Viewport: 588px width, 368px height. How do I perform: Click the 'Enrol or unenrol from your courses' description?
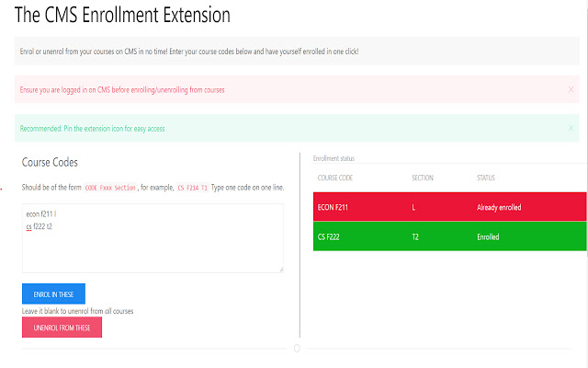189,52
